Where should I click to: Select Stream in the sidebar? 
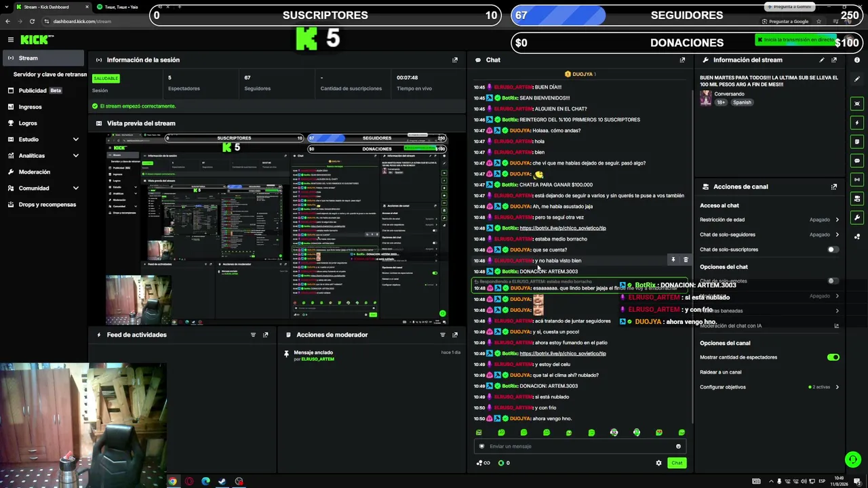coord(42,58)
